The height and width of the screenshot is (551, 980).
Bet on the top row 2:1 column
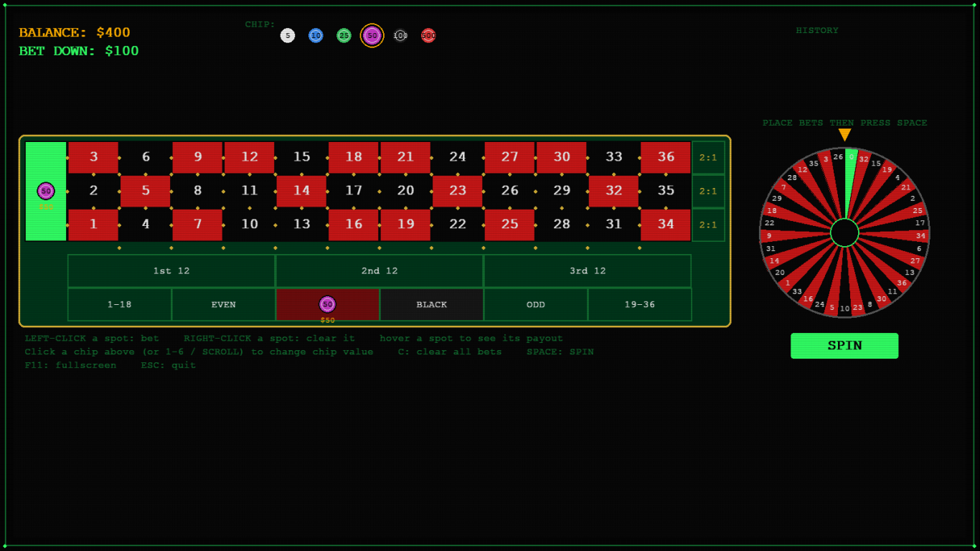708,157
